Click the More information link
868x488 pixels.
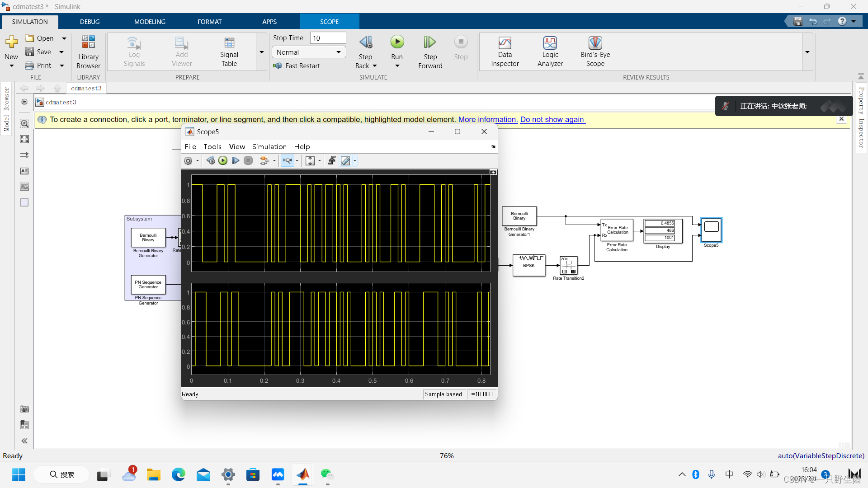pos(487,120)
